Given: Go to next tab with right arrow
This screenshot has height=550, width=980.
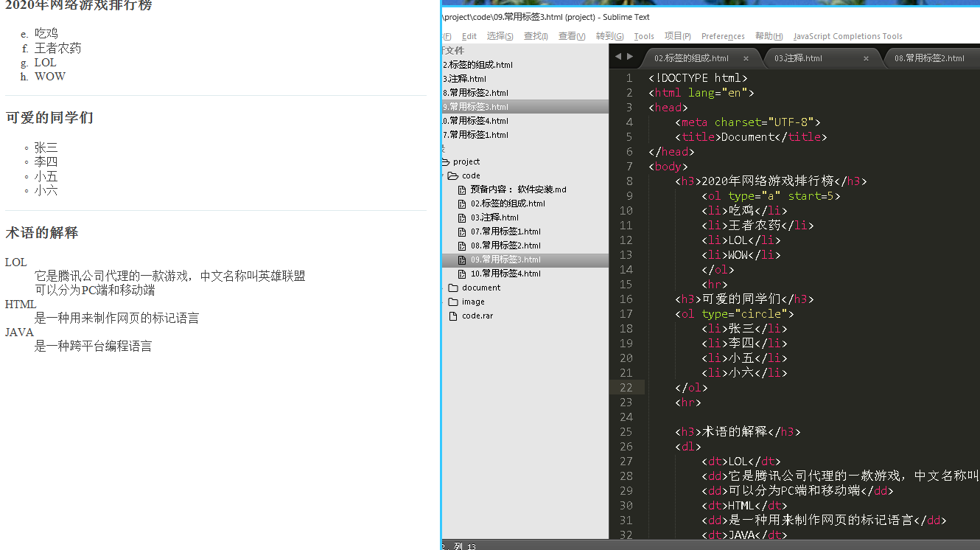Looking at the screenshot, I should 630,57.
